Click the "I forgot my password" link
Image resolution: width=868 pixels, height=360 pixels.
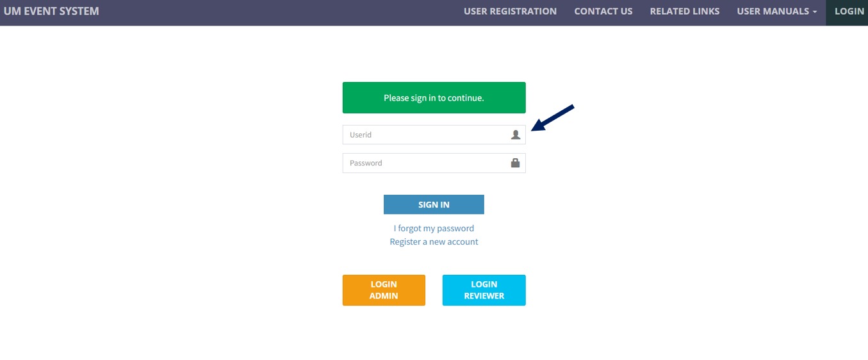(434, 228)
